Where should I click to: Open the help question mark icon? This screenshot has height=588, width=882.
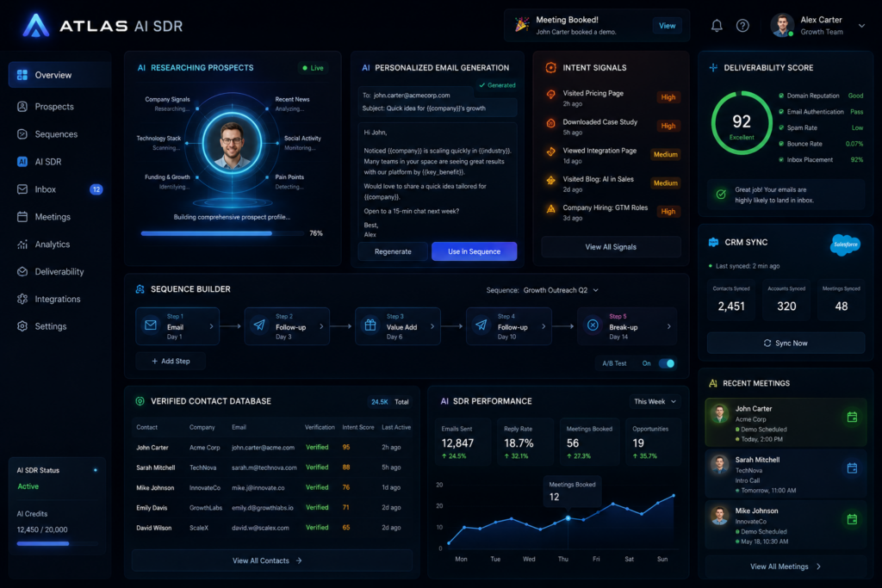coord(742,25)
